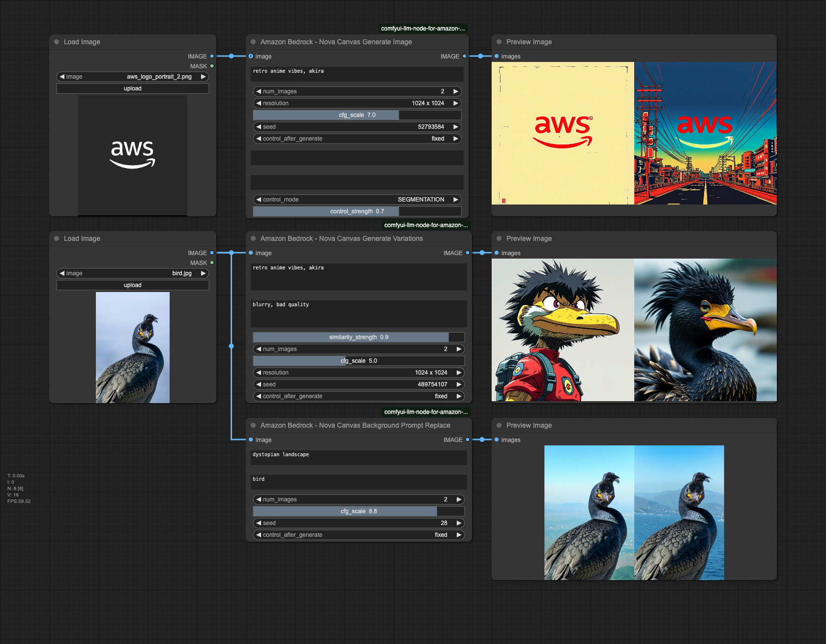The image size is (826, 644).
Task: Open resolution 1024 x 1024 combo in Generate Image
Action: point(357,103)
